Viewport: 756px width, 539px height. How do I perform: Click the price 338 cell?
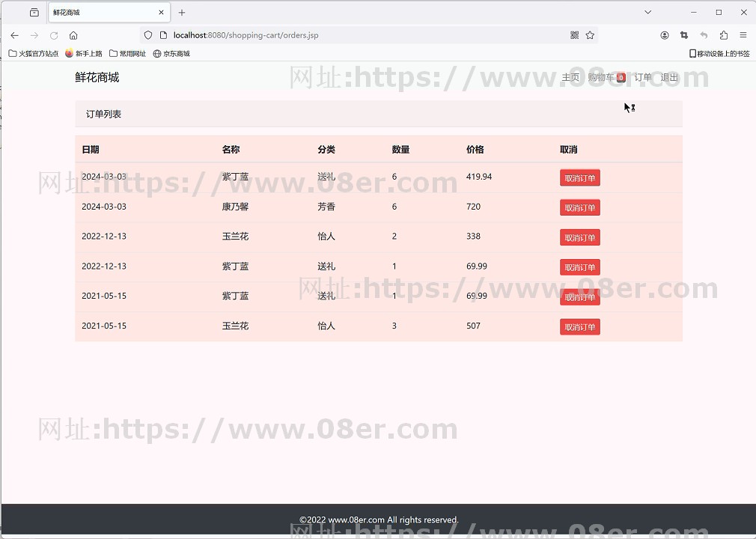click(x=473, y=237)
